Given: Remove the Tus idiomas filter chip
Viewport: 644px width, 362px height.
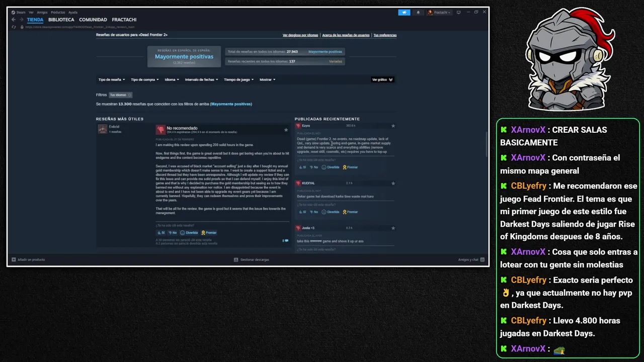Looking at the screenshot, I should 129,95.
